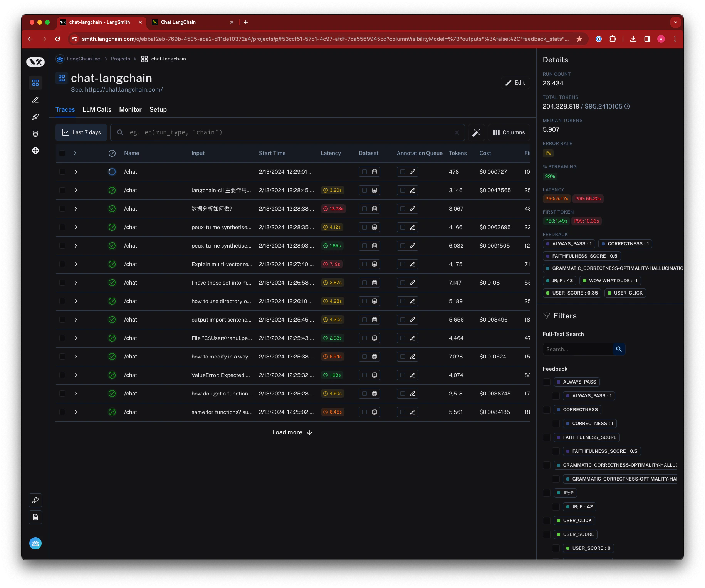Click the Load more button

292,432
